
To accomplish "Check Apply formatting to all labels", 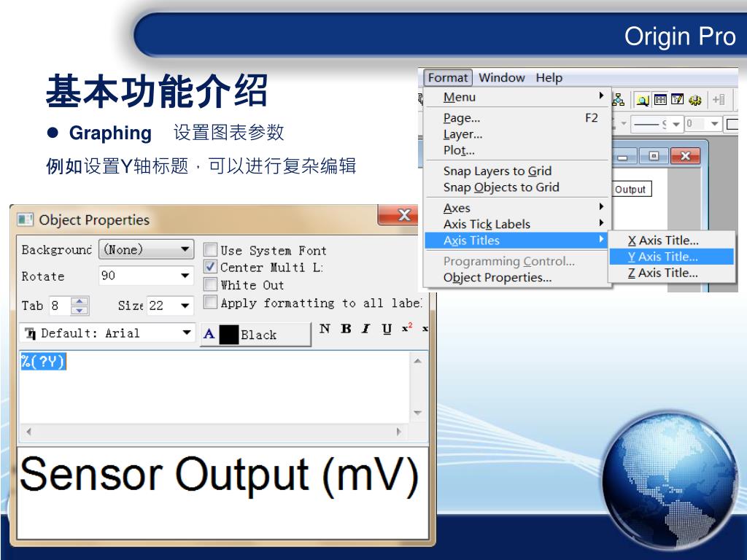I will click(x=210, y=302).
